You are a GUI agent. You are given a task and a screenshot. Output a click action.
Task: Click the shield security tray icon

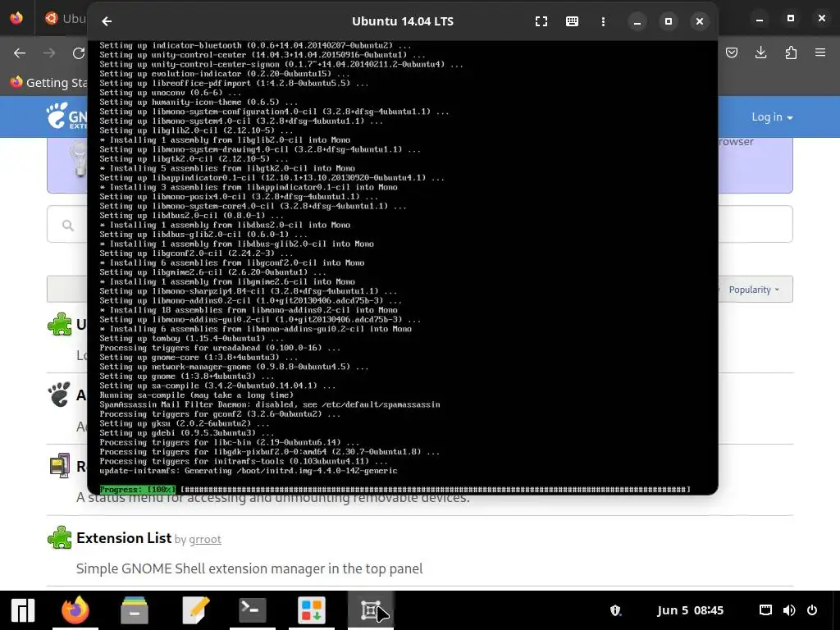615,610
